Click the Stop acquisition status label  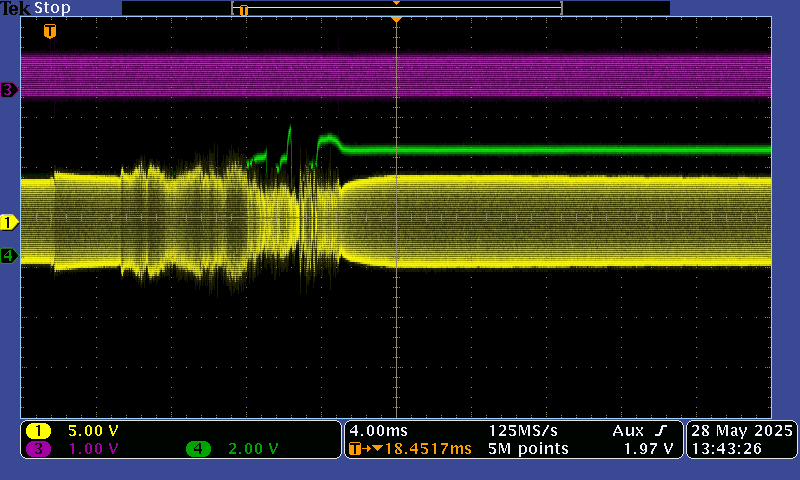pyautogui.click(x=52, y=8)
